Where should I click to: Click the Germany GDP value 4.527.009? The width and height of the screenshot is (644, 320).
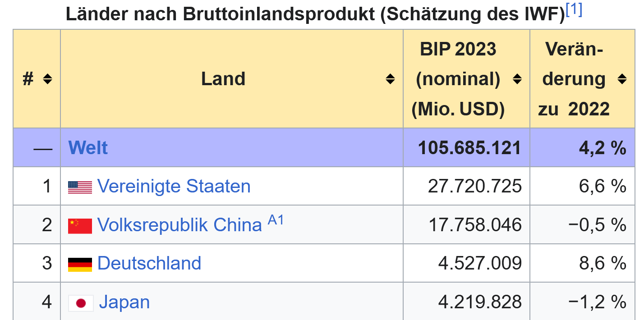point(480,263)
